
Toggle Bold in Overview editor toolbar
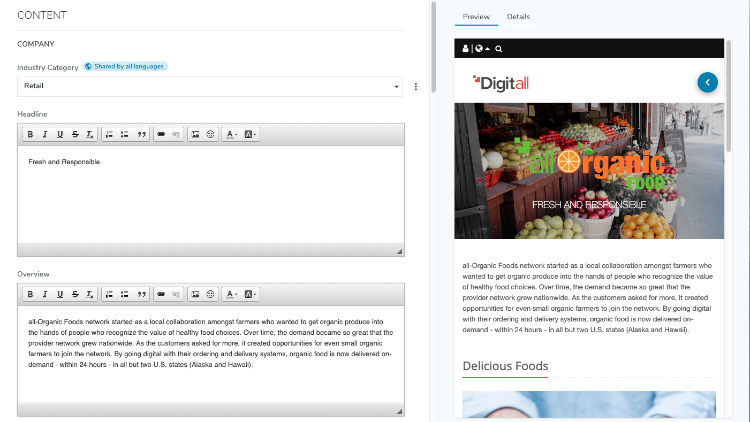pyautogui.click(x=30, y=294)
